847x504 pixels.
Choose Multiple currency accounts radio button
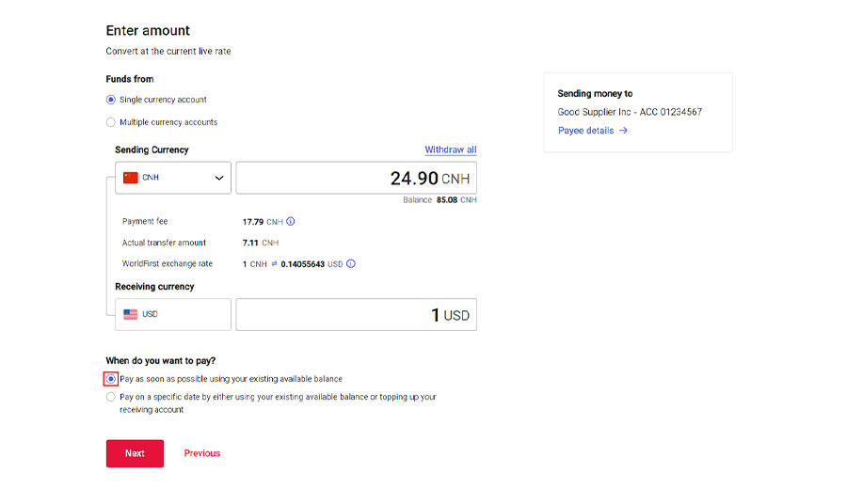point(111,122)
